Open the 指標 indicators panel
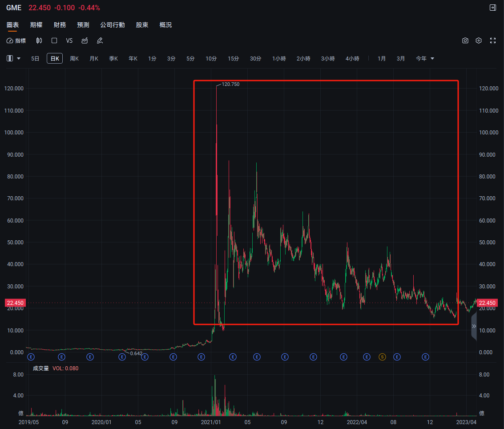504x429 pixels. click(x=16, y=40)
